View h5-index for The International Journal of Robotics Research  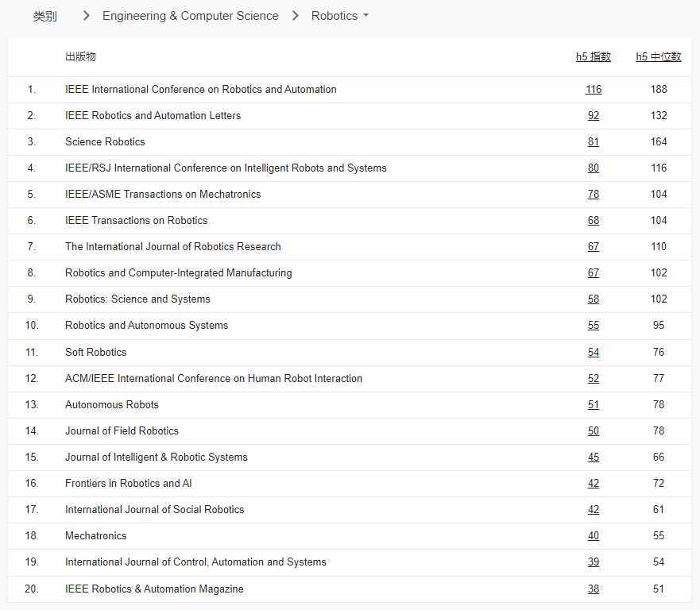[593, 246]
